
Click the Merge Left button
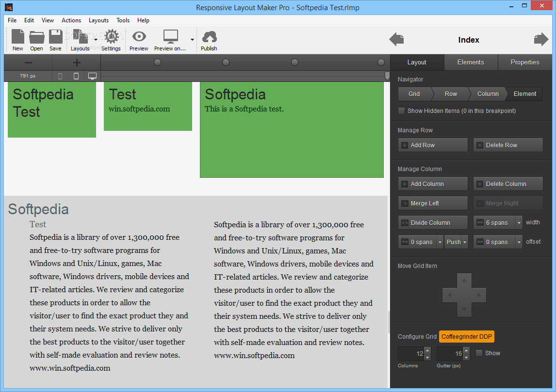coord(433,203)
